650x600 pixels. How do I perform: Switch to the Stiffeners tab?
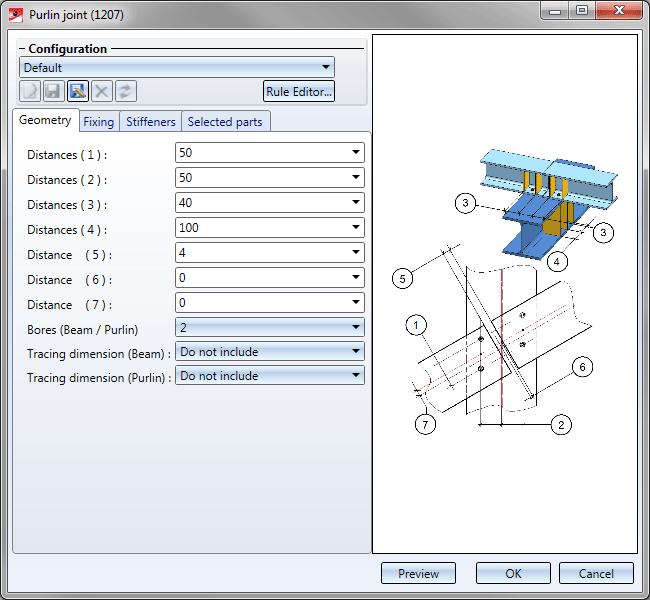[x=151, y=122]
